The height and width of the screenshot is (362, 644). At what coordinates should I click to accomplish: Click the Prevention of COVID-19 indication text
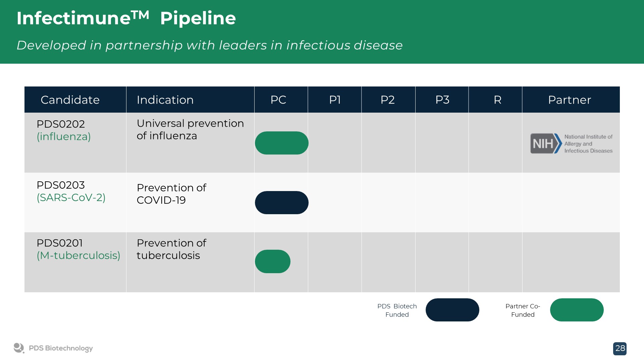tap(171, 194)
